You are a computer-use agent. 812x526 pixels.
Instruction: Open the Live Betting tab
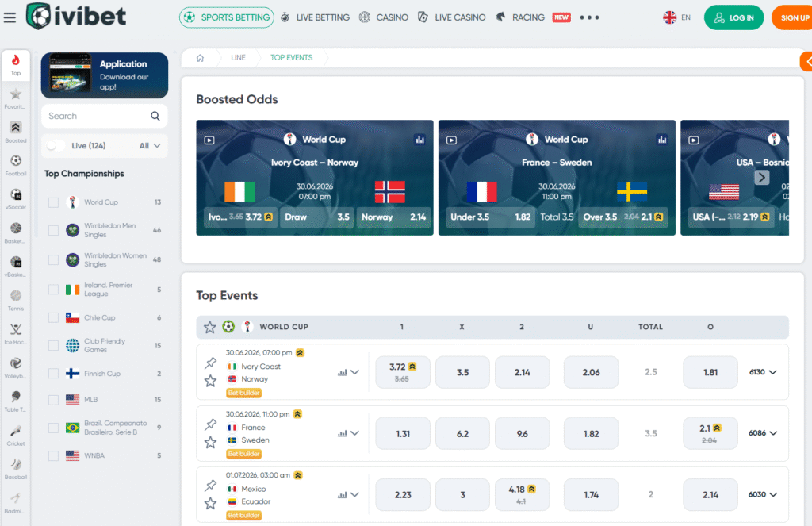pyautogui.click(x=316, y=17)
